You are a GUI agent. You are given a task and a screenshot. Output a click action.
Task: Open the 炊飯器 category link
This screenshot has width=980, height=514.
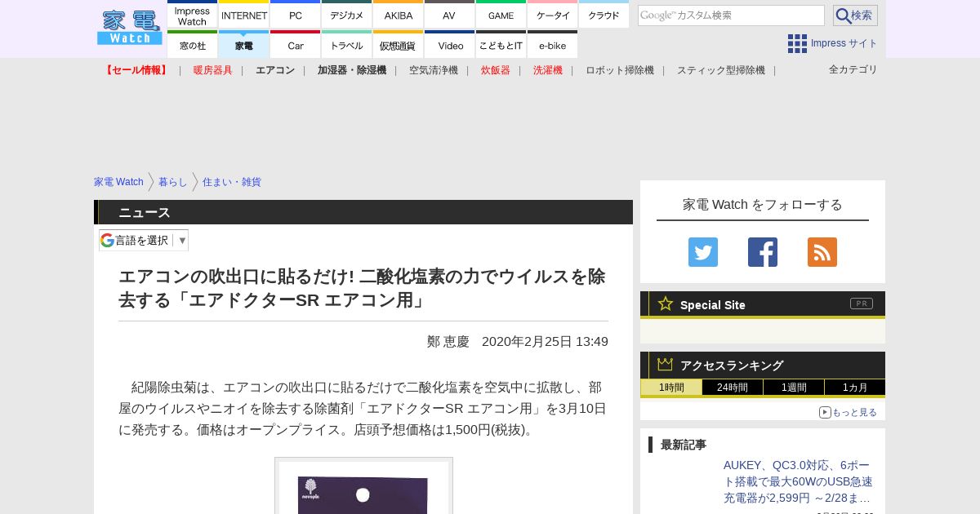(x=496, y=70)
